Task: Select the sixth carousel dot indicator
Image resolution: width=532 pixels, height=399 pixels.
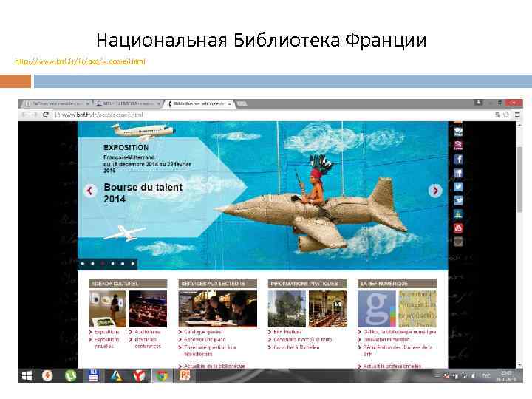Action: point(133,263)
